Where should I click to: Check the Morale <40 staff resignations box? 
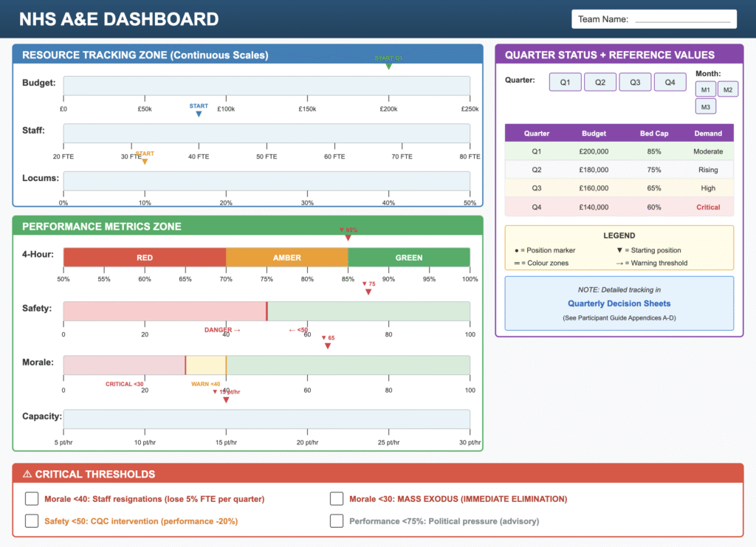(32, 498)
